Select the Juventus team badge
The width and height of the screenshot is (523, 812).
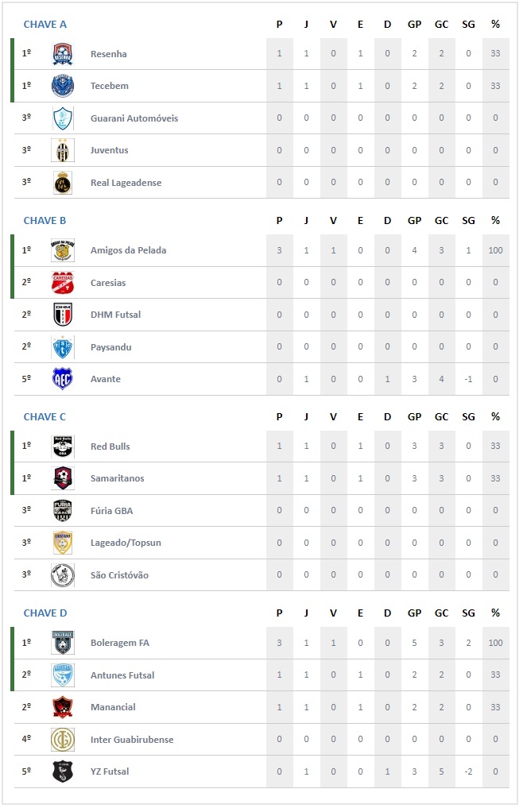pyautogui.click(x=63, y=150)
